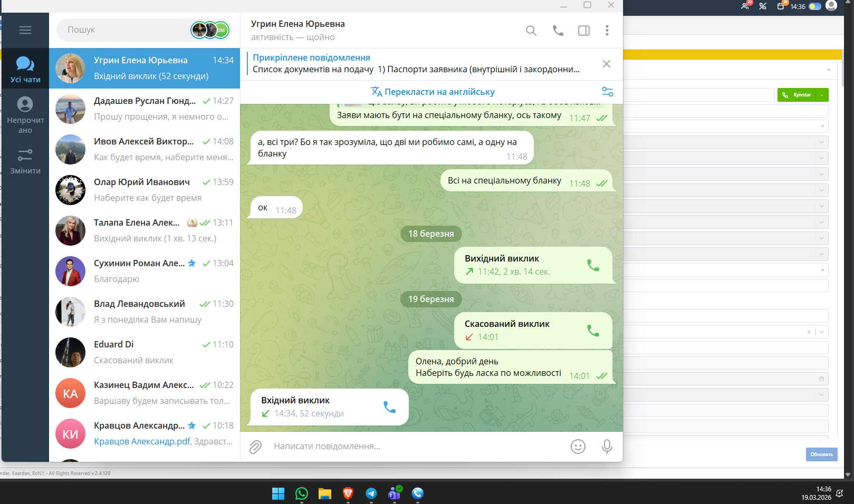
Task: Open the emoji picker
Action: (578, 447)
